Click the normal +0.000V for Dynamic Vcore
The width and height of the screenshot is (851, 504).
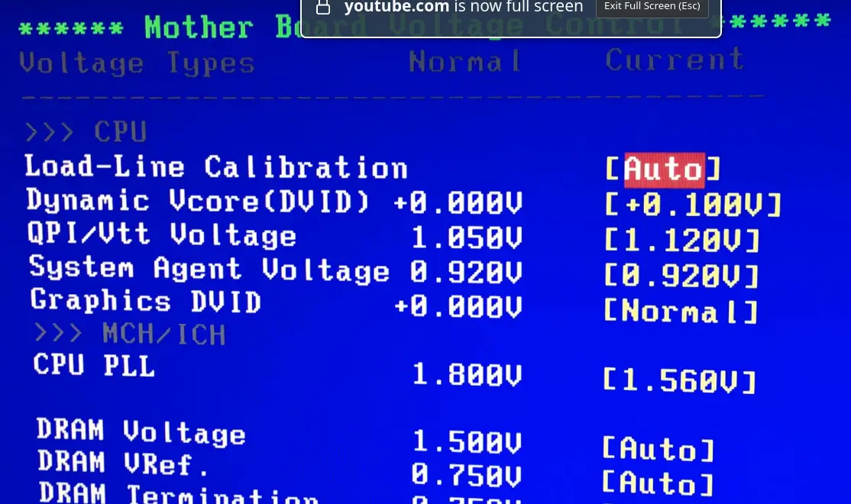458,203
